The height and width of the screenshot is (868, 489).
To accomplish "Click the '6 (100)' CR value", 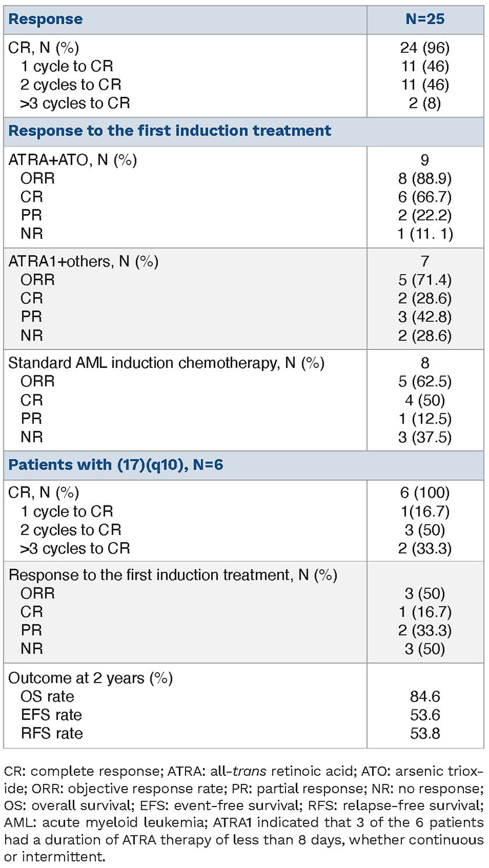I will [425, 493].
